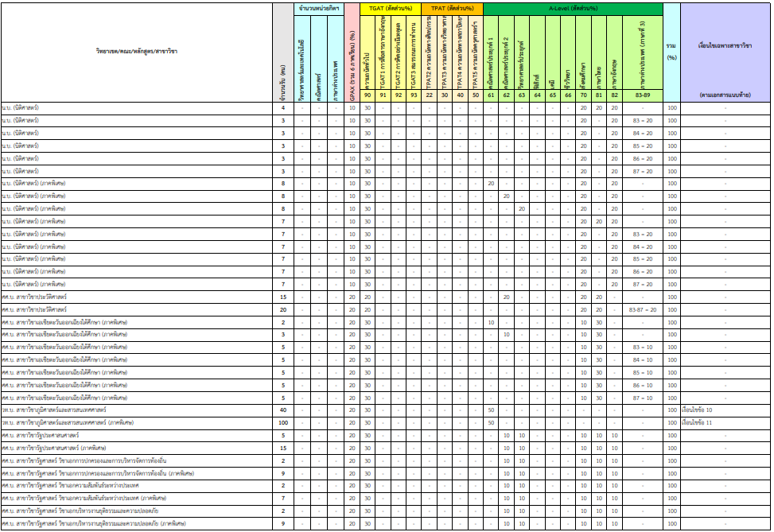The width and height of the screenshot is (774, 532).
Task: Click subject code "91" under TGAT1
Action: coord(383,95)
